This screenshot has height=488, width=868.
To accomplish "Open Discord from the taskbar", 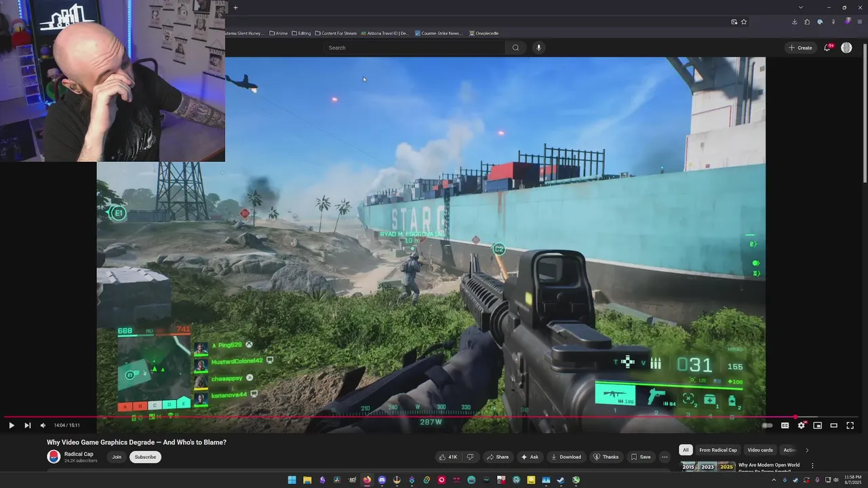I will [x=382, y=480].
